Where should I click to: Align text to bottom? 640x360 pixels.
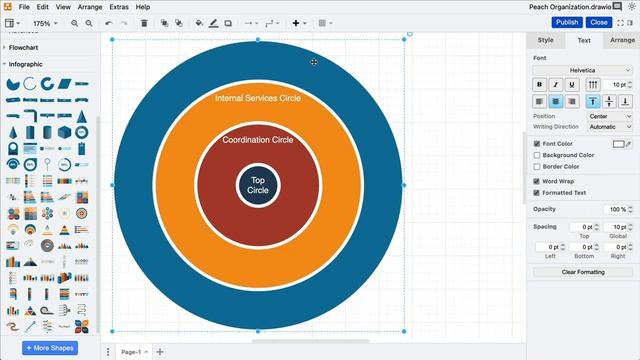pyautogui.click(x=625, y=101)
